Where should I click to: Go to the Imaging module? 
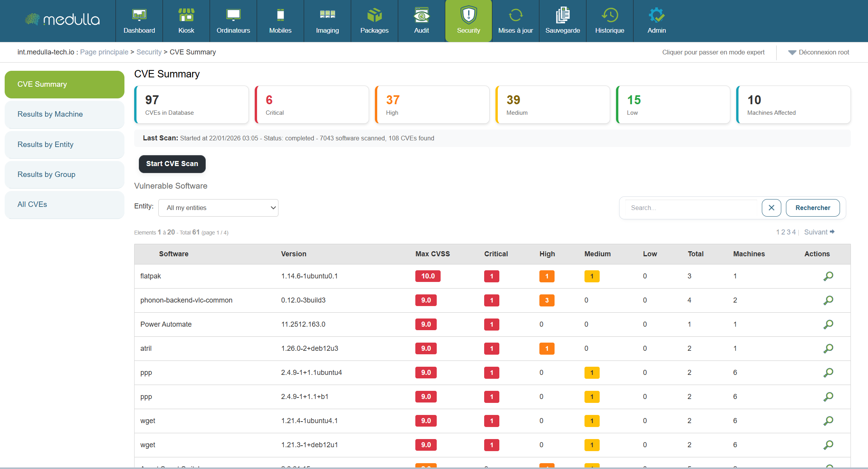[x=327, y=21]
